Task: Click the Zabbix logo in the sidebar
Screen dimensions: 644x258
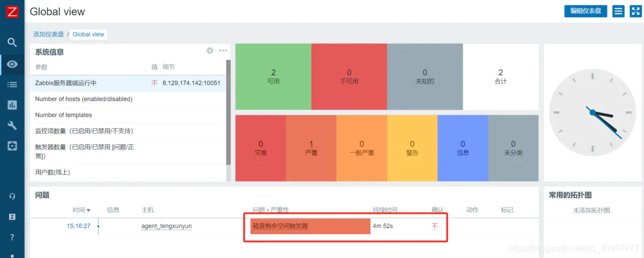Action: tap(12, 12)
